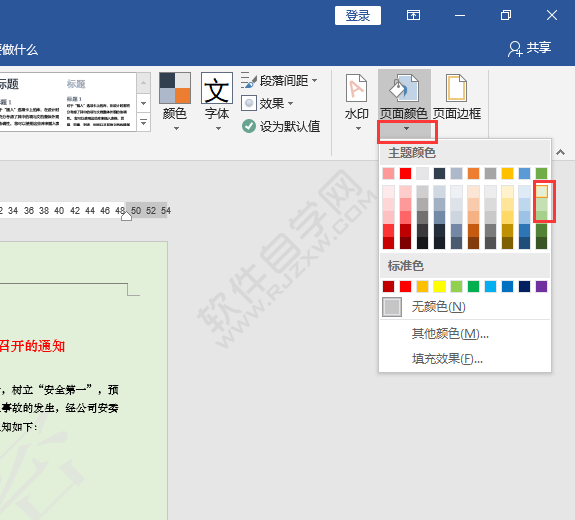
Task: Pick standard dark red color
Action: pyautogui.click(x=388, y=286)
